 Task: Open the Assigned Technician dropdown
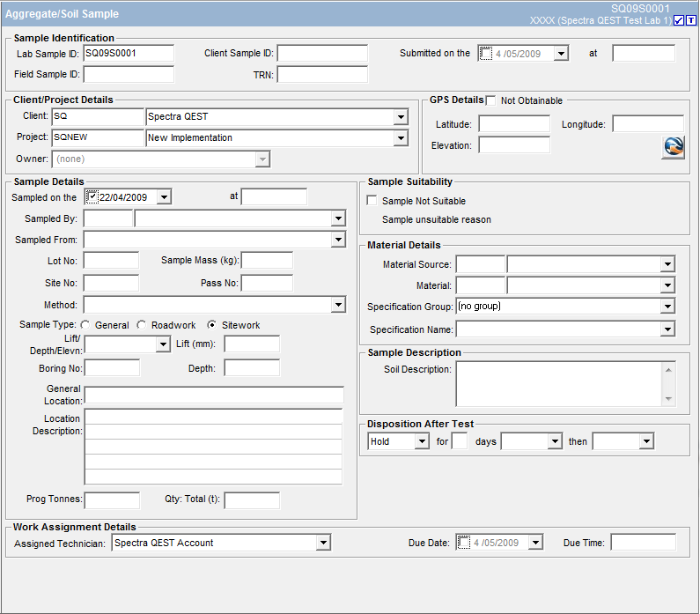coord(323,544)
